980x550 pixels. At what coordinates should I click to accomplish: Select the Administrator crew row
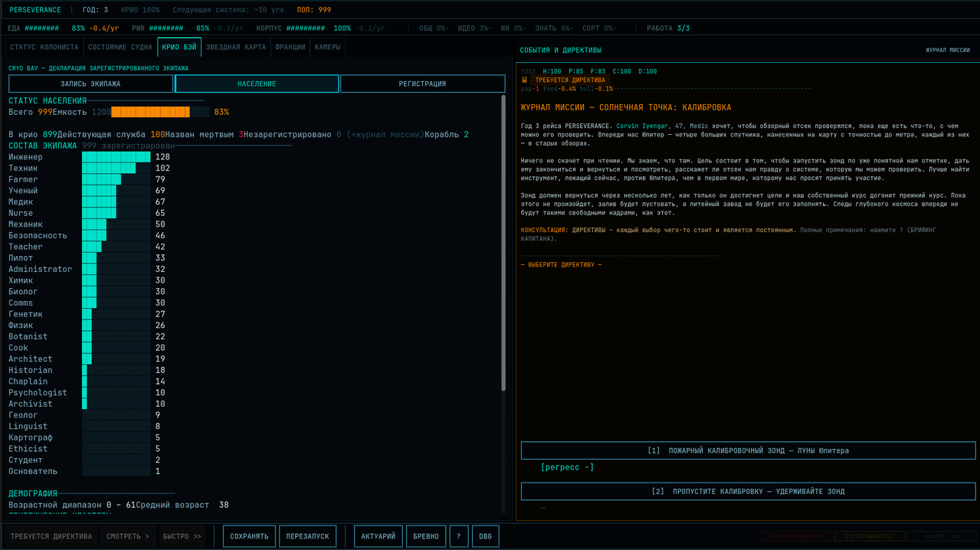89,269
